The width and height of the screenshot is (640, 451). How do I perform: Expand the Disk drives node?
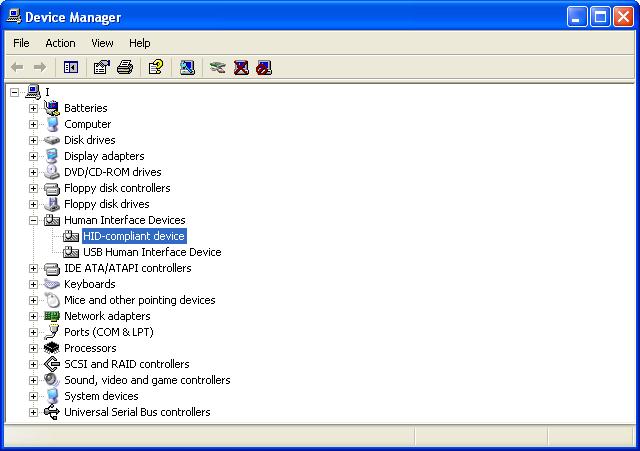coord(33,140)
